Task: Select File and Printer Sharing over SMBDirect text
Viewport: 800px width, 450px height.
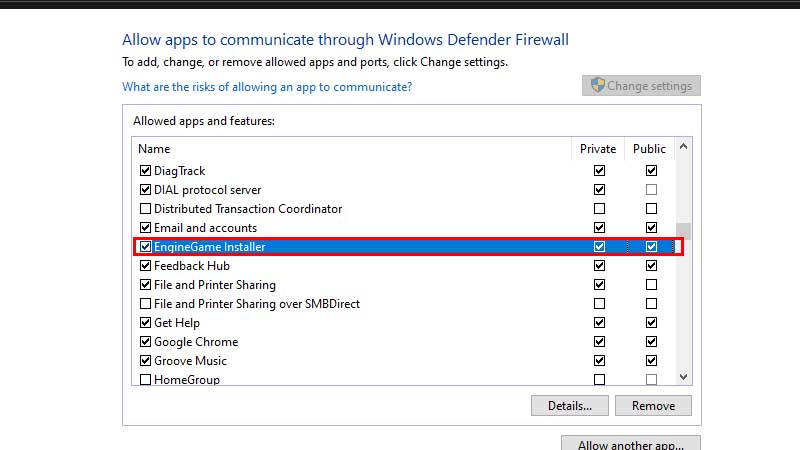Action: pyautogui.click(x=257, y=304)
